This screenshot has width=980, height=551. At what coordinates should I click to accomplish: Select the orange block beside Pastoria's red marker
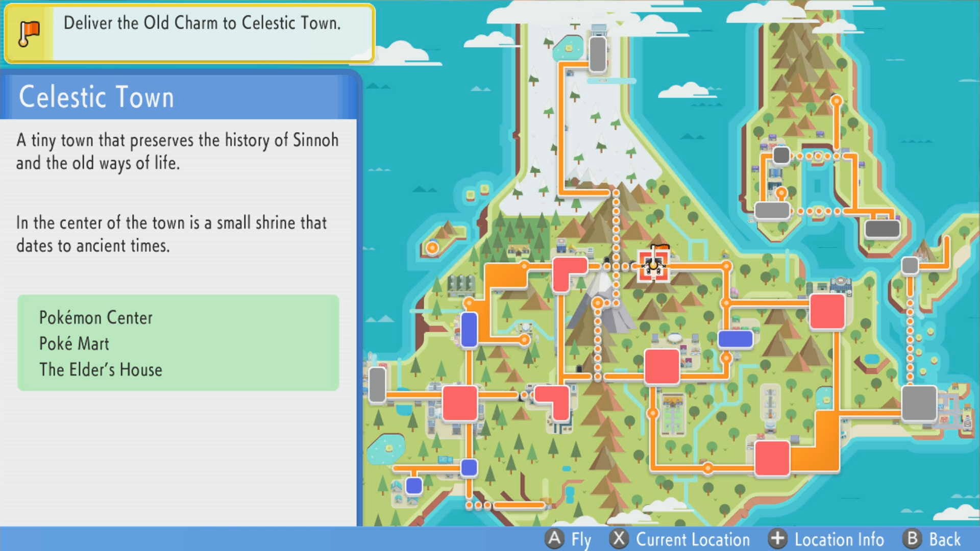[815, 442]
